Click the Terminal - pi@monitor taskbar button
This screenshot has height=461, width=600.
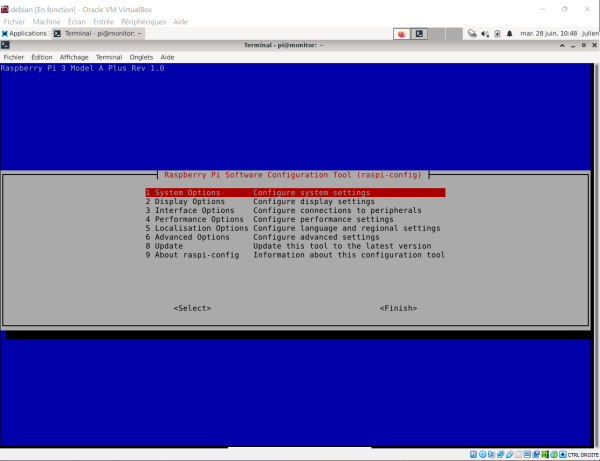(98, 33)
